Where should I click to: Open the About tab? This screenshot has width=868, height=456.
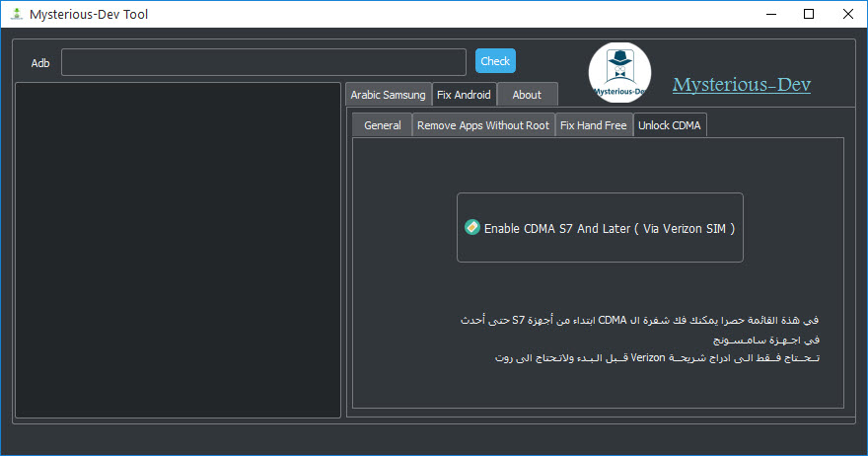tap(527, 95)
